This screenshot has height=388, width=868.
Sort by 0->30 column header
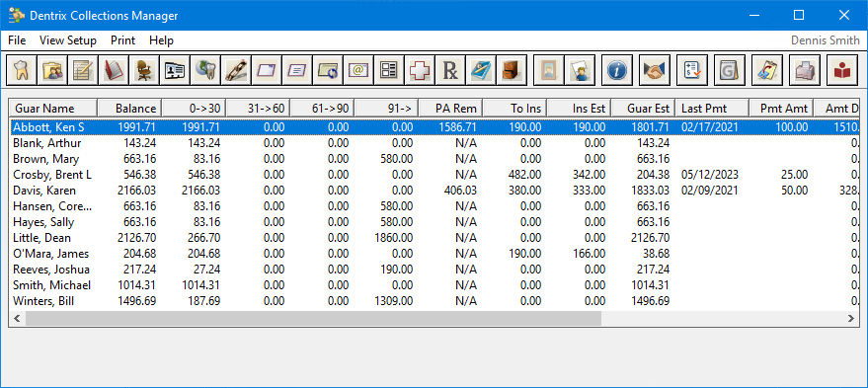tap(195, 109)
